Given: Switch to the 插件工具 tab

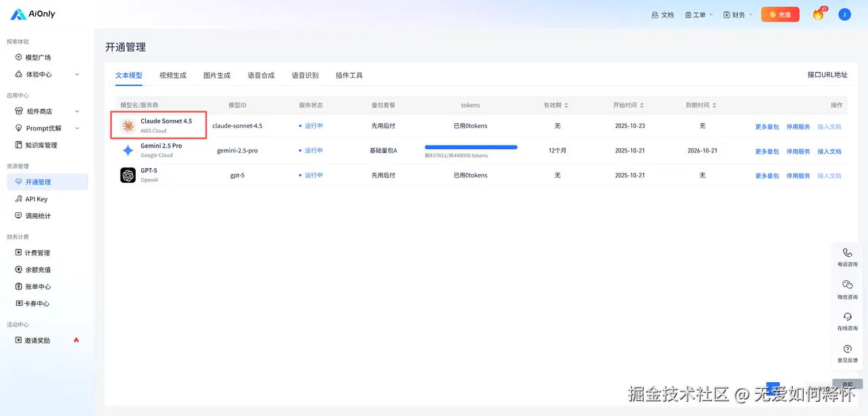Looking at the screenshot, I should (349, 75).
